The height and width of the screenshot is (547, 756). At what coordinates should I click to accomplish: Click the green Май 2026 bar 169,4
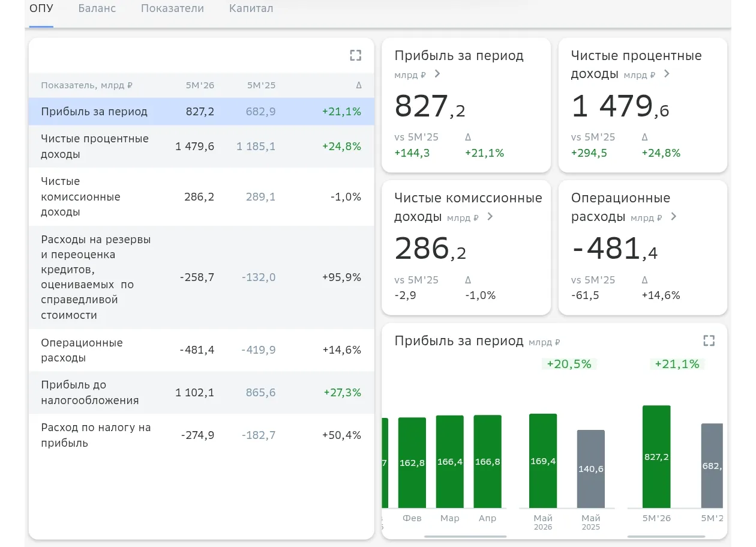[543, 461]
